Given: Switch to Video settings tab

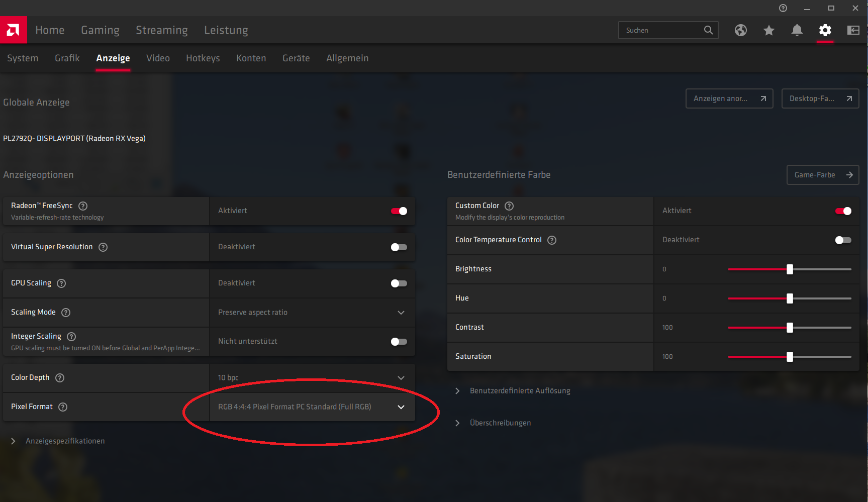Looking at the screenshot, I should point(158,58).
